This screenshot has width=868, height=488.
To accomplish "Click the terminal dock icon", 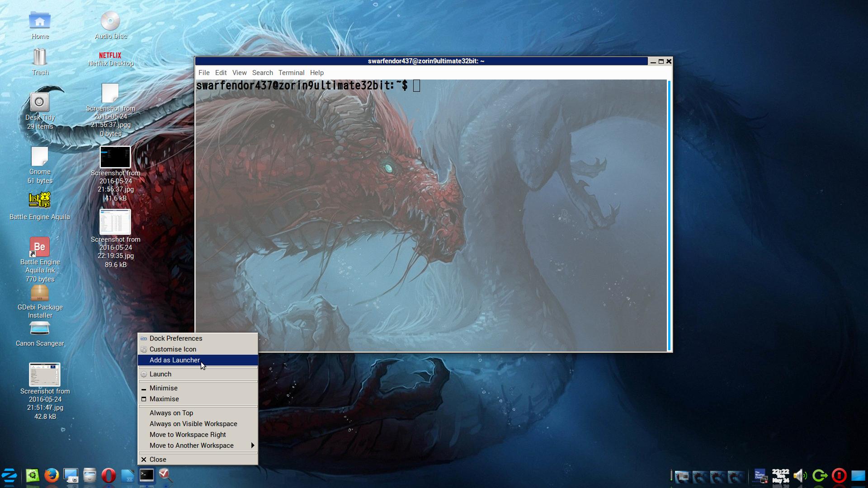I will pyautogui.click(x=146, y=475).
